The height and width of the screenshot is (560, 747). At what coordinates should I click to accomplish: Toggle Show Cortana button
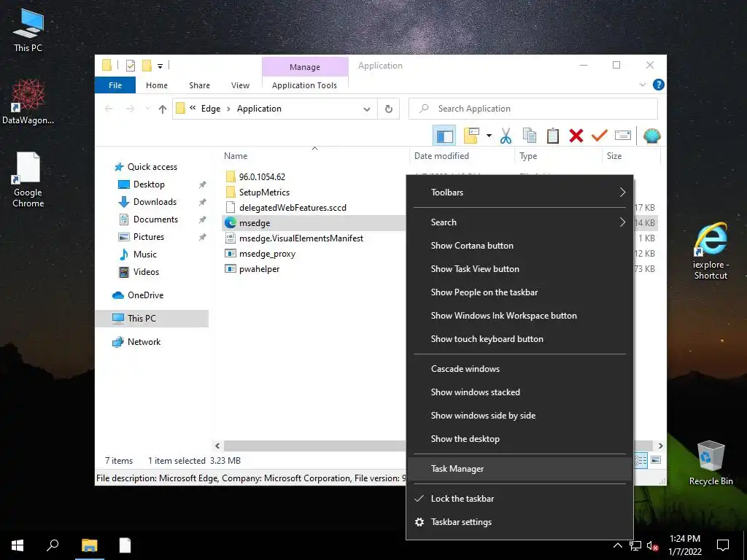click(x=519, y=246)
